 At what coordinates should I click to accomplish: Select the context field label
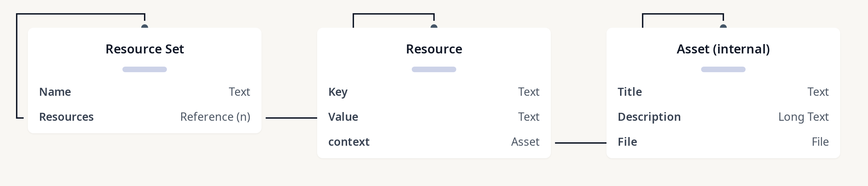(x=349, y=142)
